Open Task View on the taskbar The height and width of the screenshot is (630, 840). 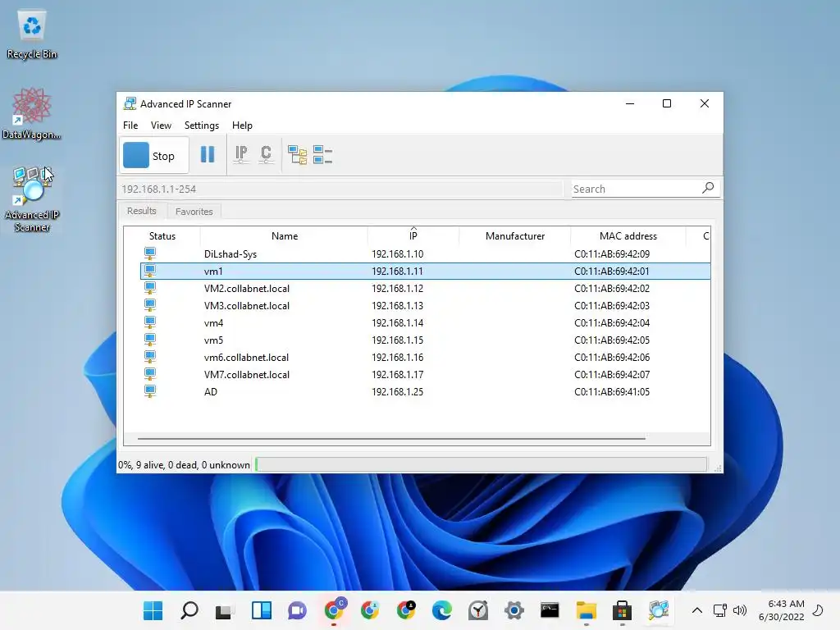(224, 610)
